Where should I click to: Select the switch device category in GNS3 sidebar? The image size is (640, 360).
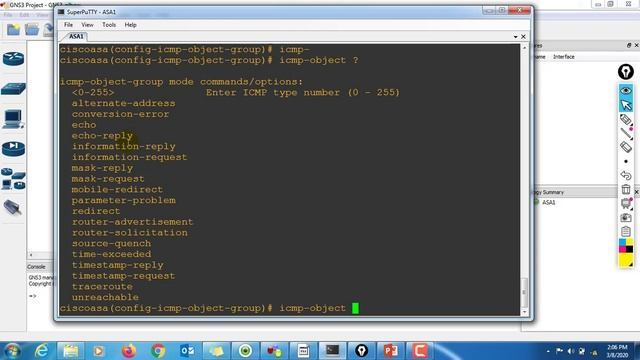pyautogui.click(x=13, y=89)
